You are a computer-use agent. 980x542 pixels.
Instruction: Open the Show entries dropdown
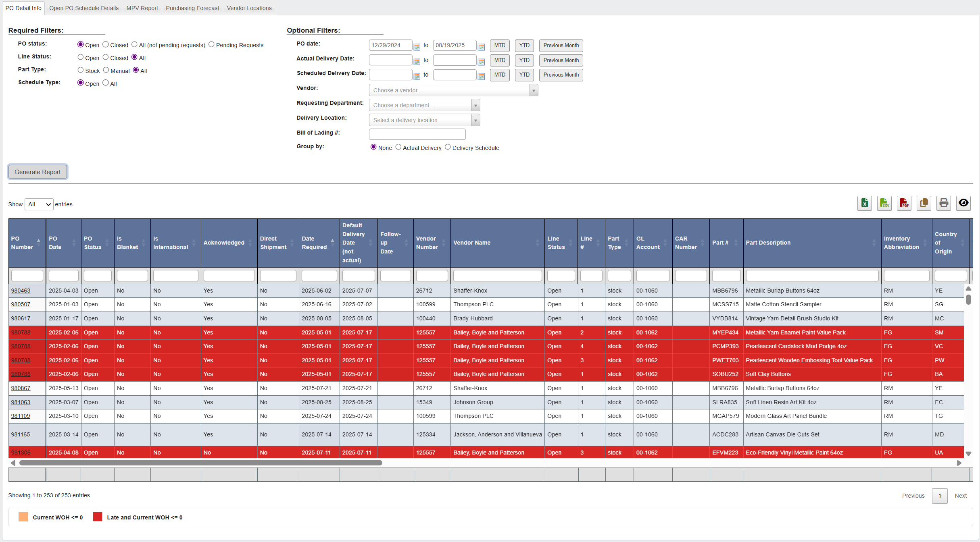(x=39, y=204)
